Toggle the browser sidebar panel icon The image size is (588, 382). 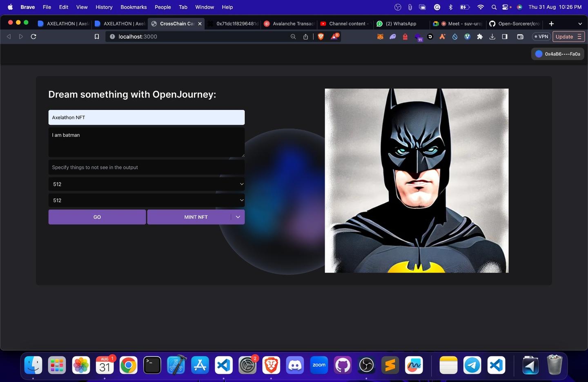(x=505, y=37)
